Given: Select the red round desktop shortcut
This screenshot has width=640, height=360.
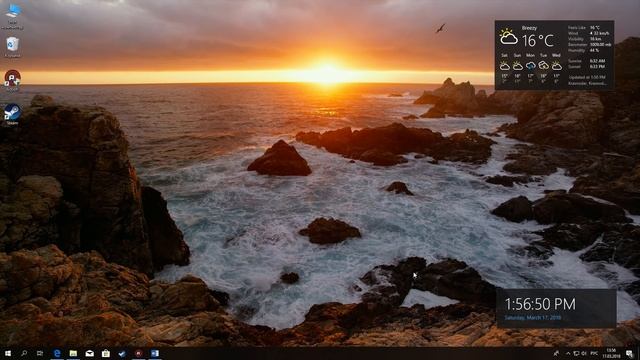Looking at the screenshot, I should click(12, 80).
